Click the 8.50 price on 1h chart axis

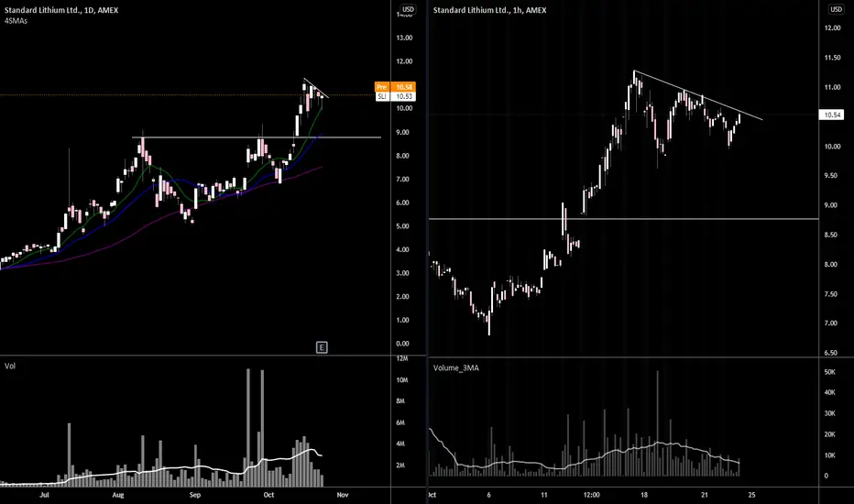coord(831,235)
